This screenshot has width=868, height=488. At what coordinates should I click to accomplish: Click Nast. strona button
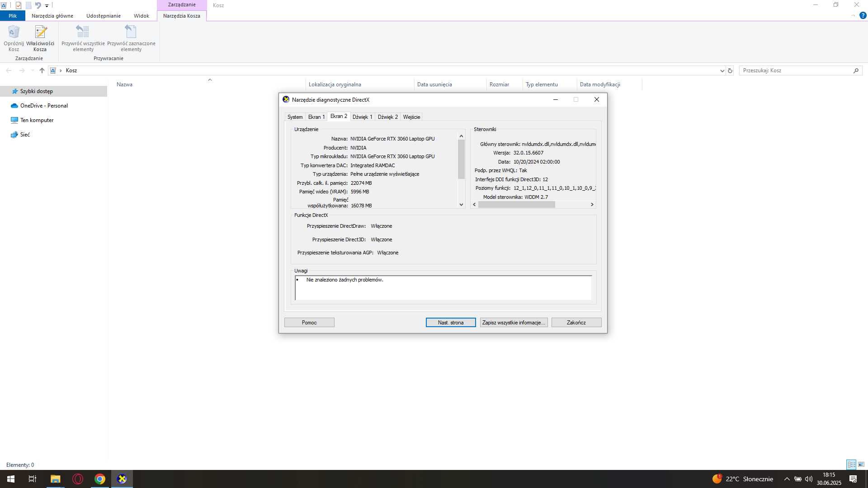(x=451, y=323)
